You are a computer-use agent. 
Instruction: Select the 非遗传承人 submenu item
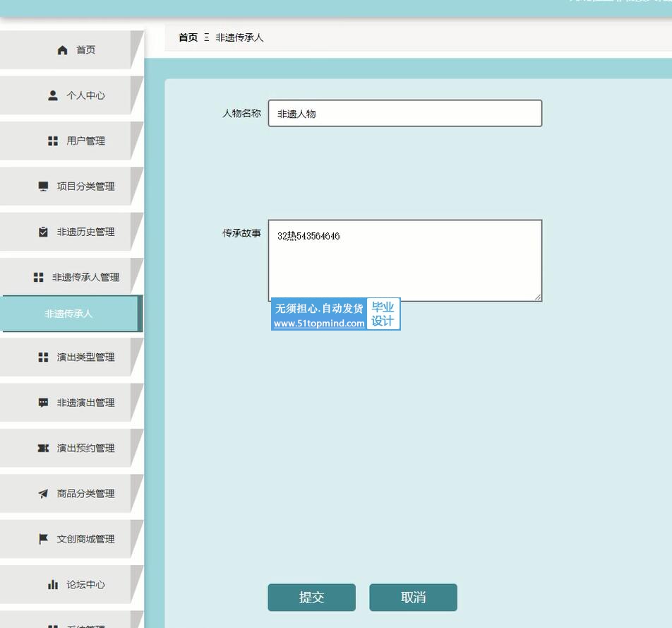69,314
